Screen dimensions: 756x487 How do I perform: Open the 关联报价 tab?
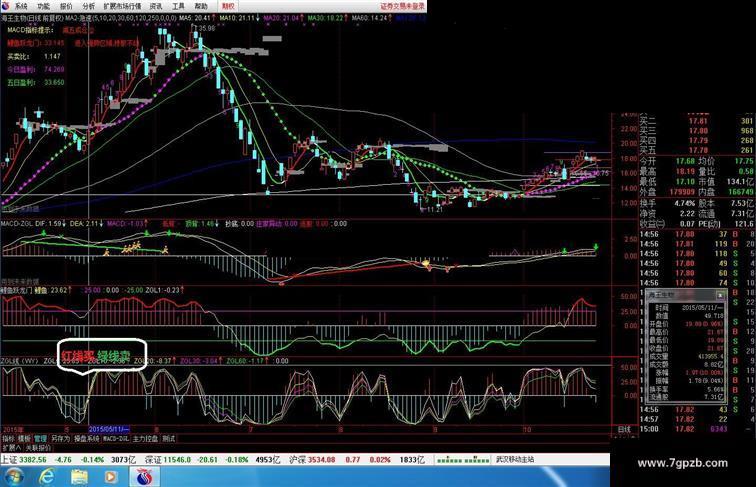click(38, 448)
